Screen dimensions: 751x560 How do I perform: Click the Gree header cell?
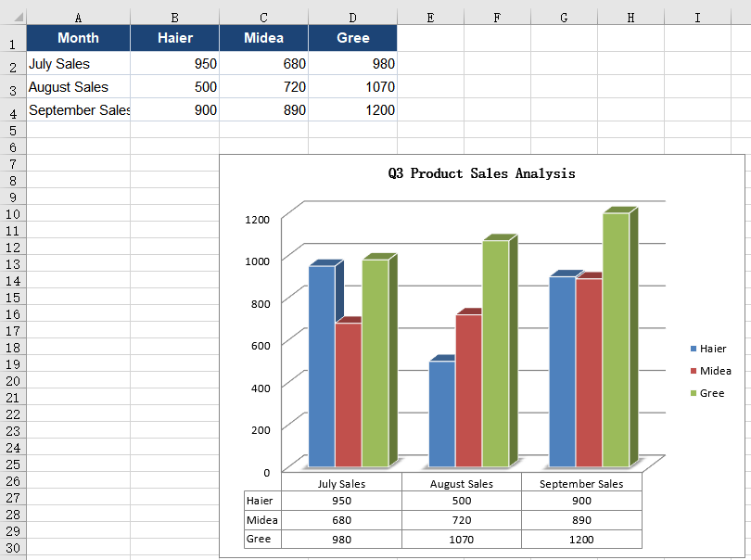[x=352, y=38]
